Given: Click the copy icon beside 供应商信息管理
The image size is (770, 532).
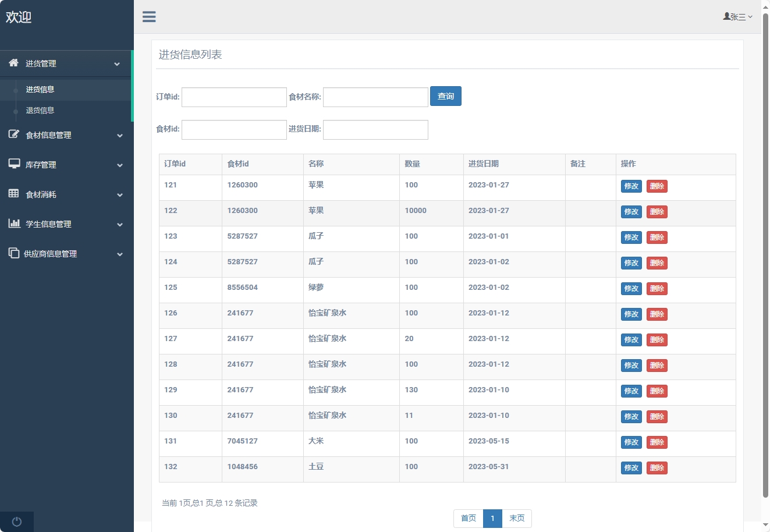Looking at the screenshot, I should (14, 253).
